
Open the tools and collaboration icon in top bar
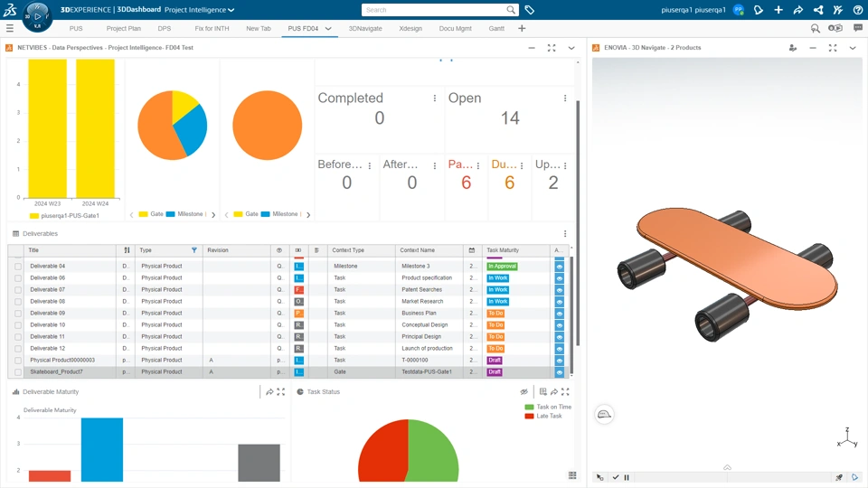coord(837,10)
